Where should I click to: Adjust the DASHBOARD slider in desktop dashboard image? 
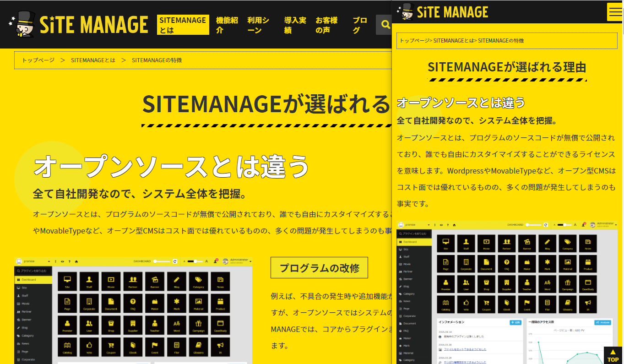[x=162, y=261]
